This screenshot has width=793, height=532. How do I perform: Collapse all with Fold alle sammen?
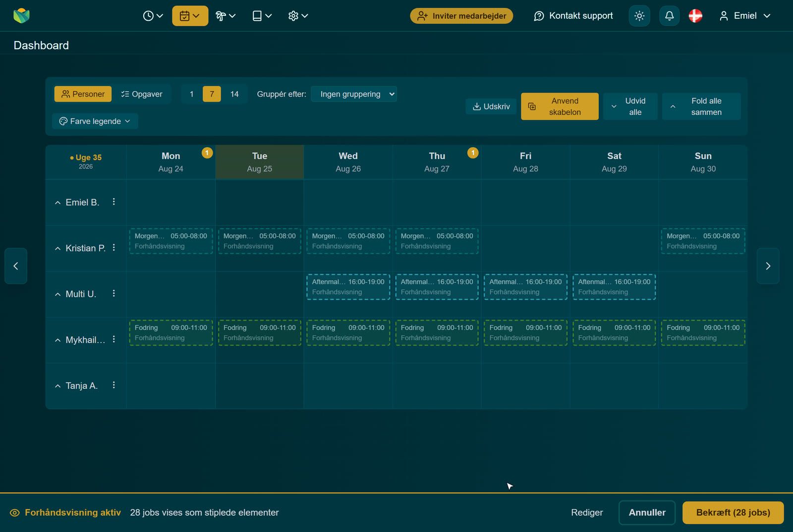tap(701, 106)
